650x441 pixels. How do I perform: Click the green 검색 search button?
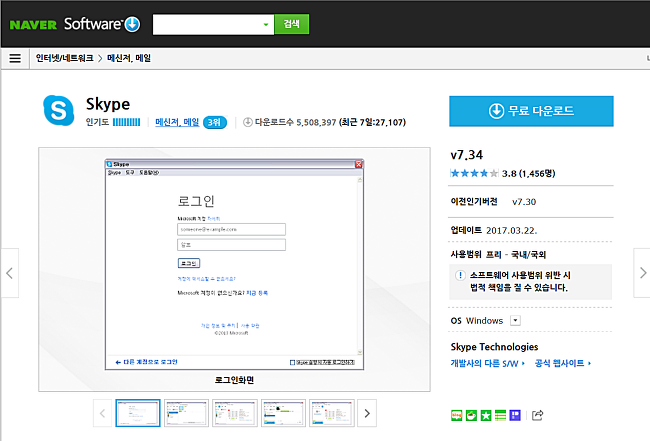coord(292,24)
